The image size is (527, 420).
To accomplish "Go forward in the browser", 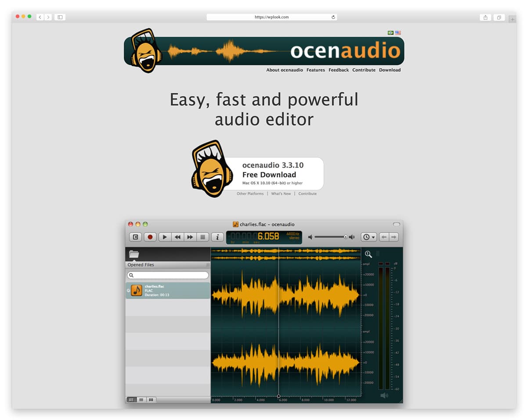I will click(48, 17).
